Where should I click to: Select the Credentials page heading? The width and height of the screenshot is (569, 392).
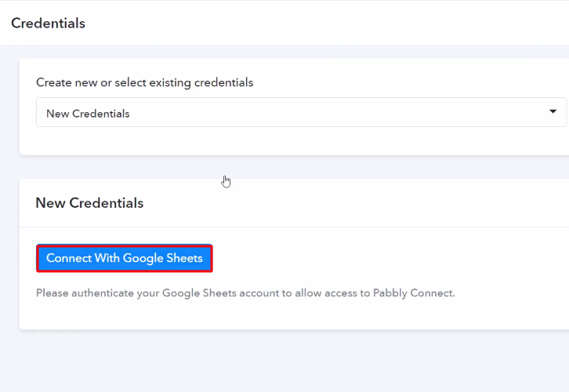[49, 24]
